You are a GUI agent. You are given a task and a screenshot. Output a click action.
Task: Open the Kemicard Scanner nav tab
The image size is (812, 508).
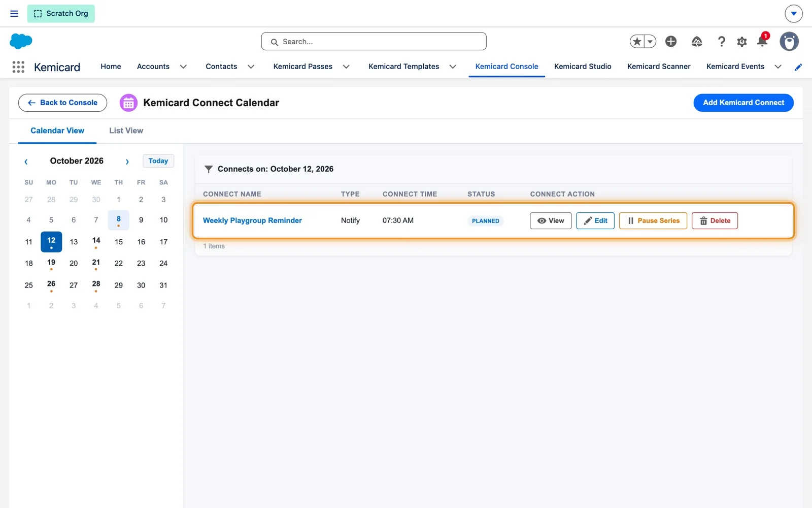659,67
